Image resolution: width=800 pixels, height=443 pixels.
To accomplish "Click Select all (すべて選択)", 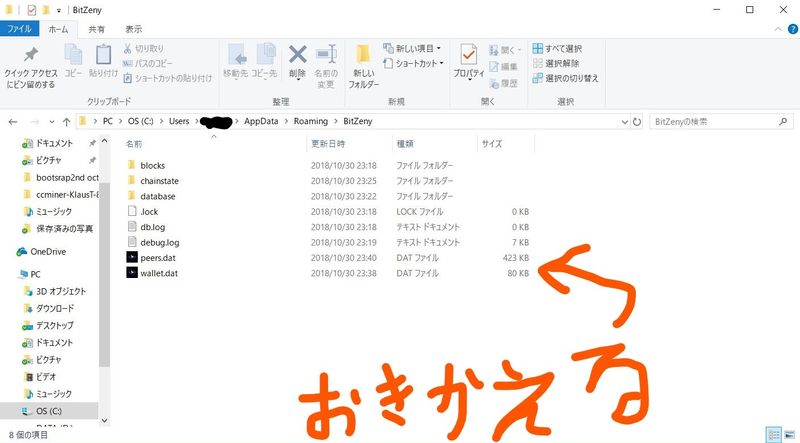I will tap(557, 48).
